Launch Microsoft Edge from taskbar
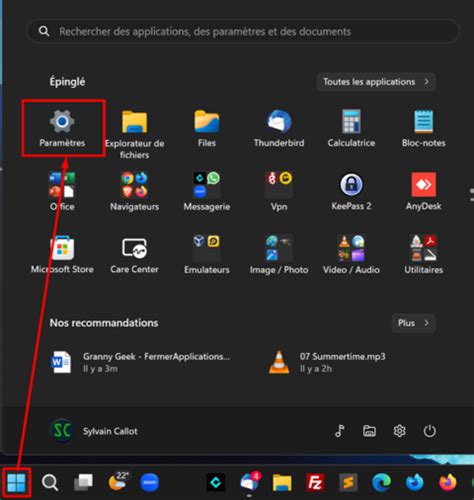Screen dimensions: 474x500 click(381, 482)
